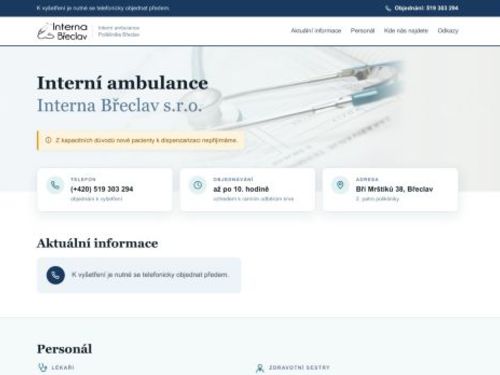The height and width of the screenshot is (375, 500).
Task: Click the 'Zdravotní sestry' label
Action: 299,368
